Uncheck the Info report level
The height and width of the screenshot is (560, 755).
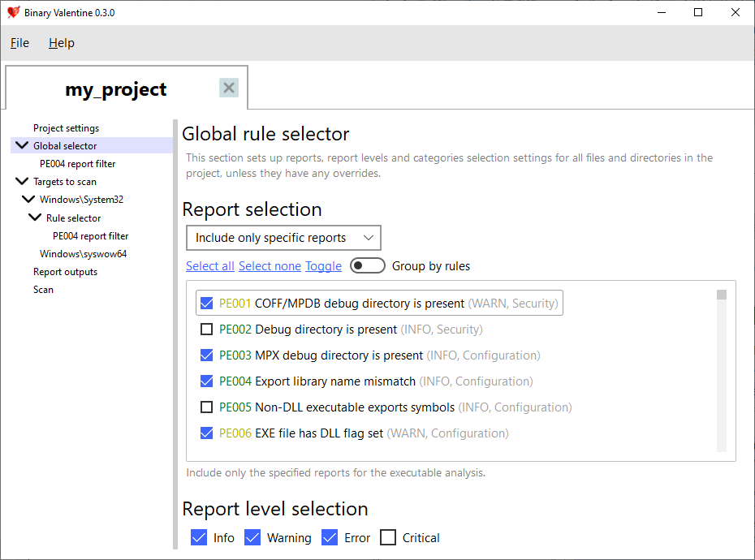coord(199,537)
